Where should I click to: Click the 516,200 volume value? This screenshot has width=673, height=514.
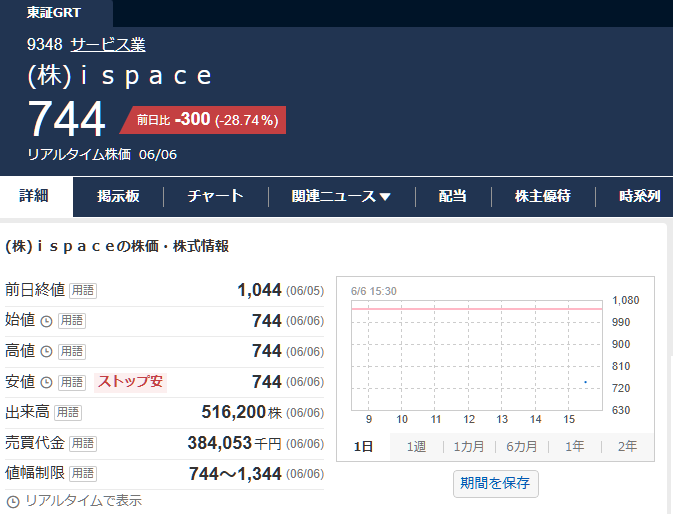point(233,412)
